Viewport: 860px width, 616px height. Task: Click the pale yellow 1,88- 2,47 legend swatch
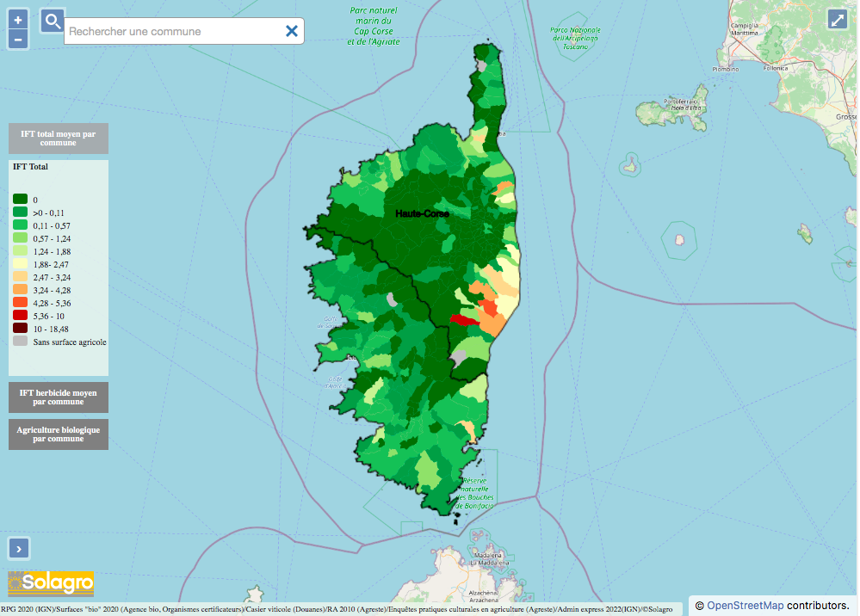20,264
